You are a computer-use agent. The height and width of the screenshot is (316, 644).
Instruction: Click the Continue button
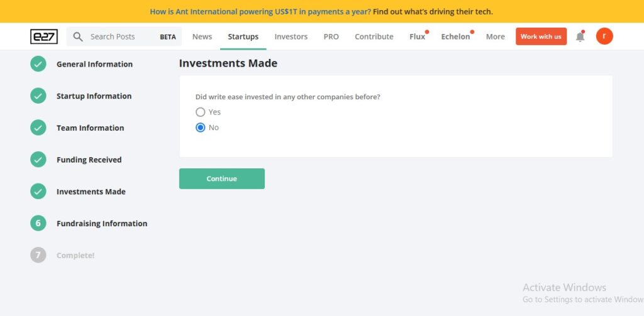click(222, 178)
